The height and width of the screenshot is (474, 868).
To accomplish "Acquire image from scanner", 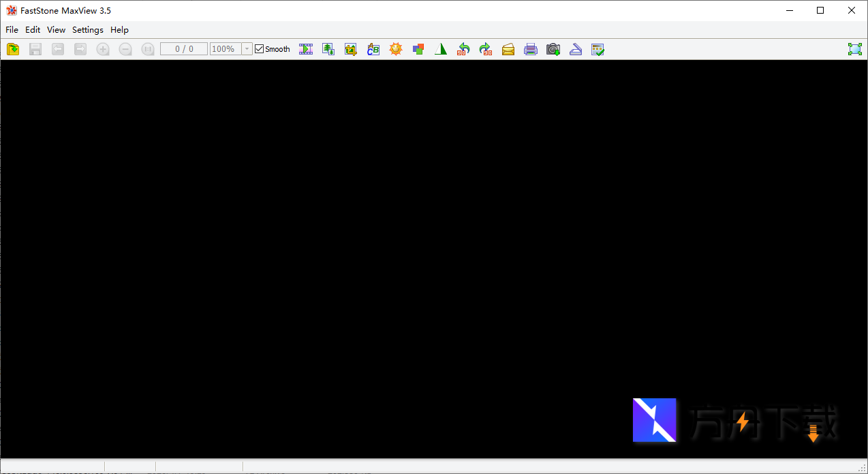I will coord(575,48).
